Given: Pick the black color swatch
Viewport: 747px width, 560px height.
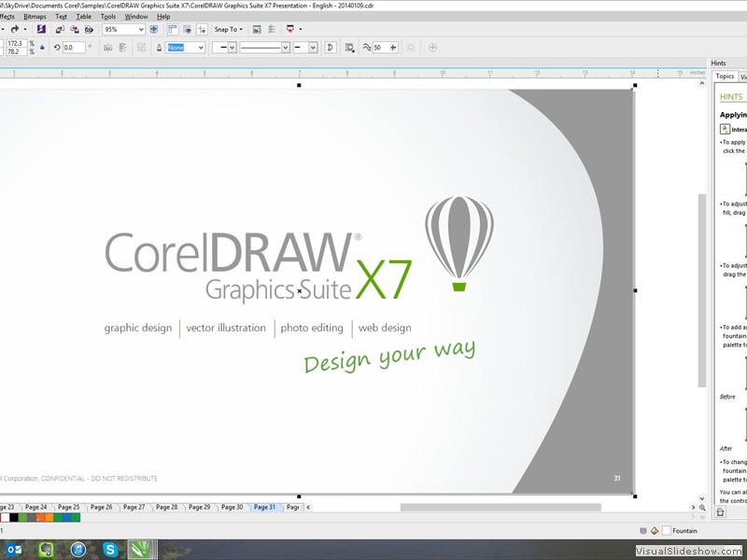Looking at the screenshot, I should [x=14, y=518].
